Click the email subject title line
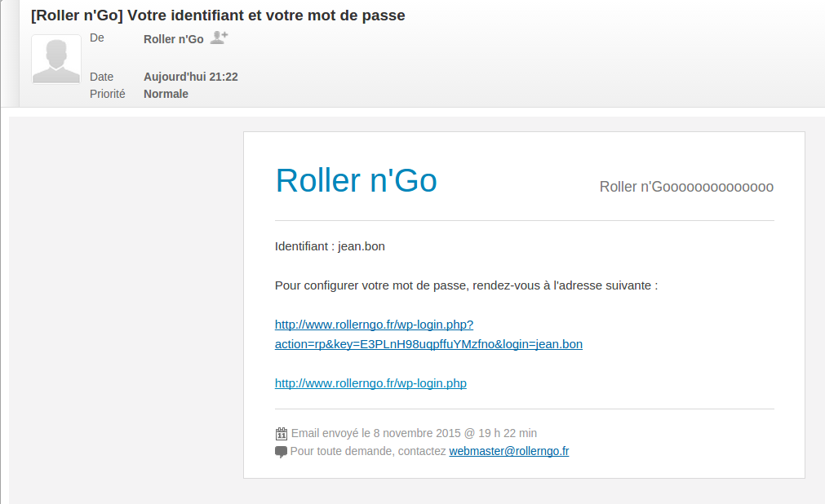 tap(218, 15)
